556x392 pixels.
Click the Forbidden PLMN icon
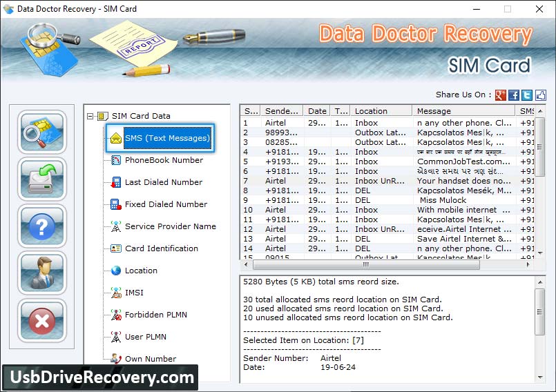pos(116,315)
